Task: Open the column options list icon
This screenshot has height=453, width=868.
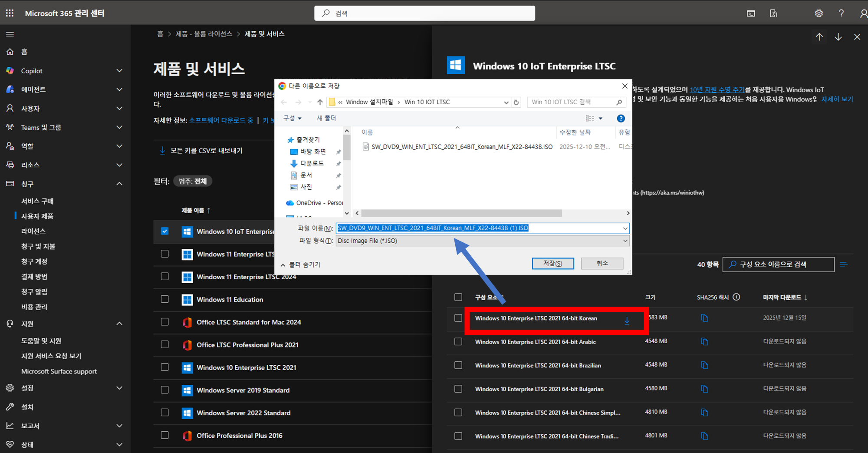Action: tap(843, 264)
